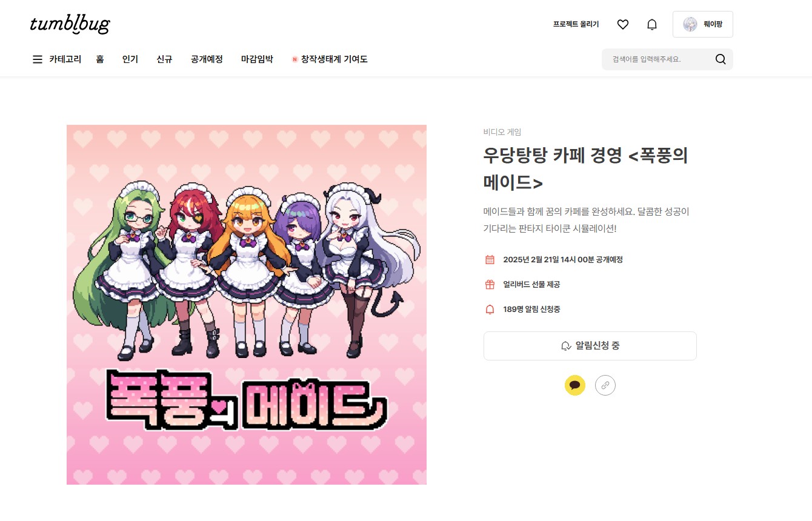
Task: Open liked projects via heart icon
Action: pos(622,24)
